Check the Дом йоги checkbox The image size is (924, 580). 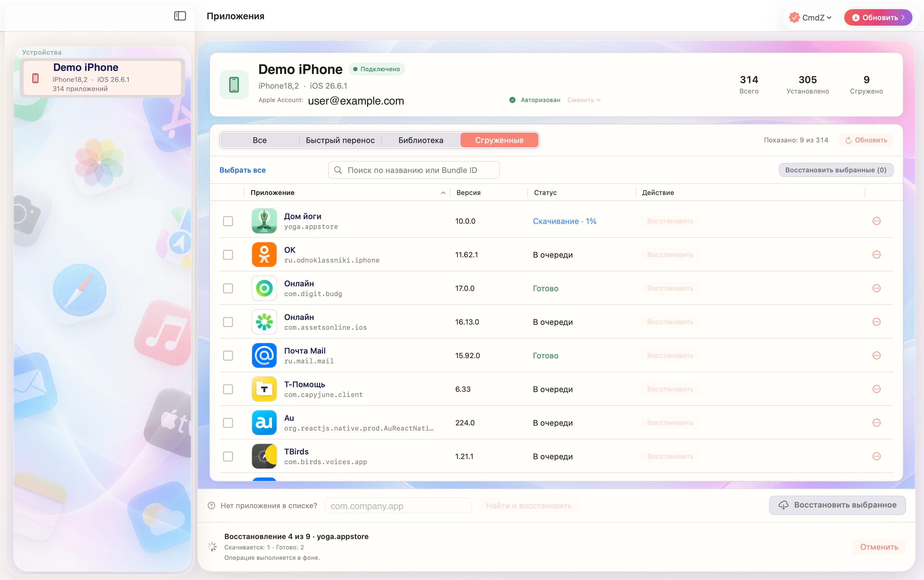228,221
